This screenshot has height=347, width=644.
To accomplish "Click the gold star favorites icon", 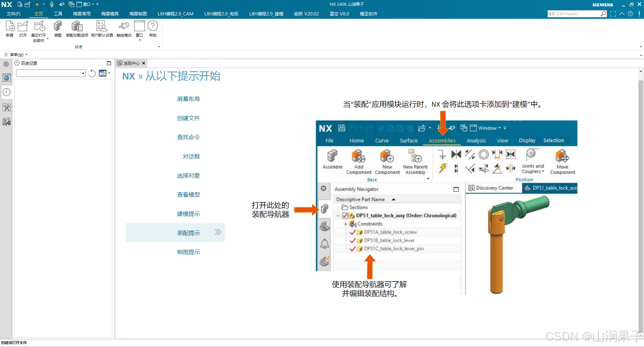I will coord(37,4).
